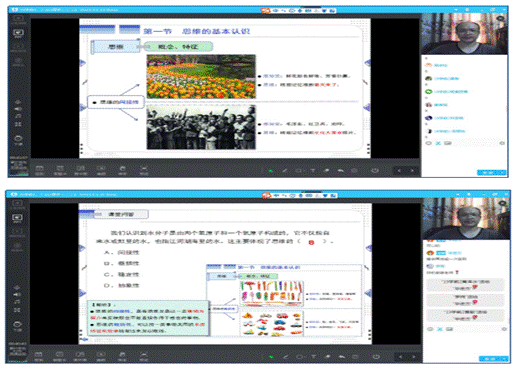The image size is (521, 370).
Task: Click the highlighted screen icon in quiz-slide window sidebar
Action: tap(17, 218)
